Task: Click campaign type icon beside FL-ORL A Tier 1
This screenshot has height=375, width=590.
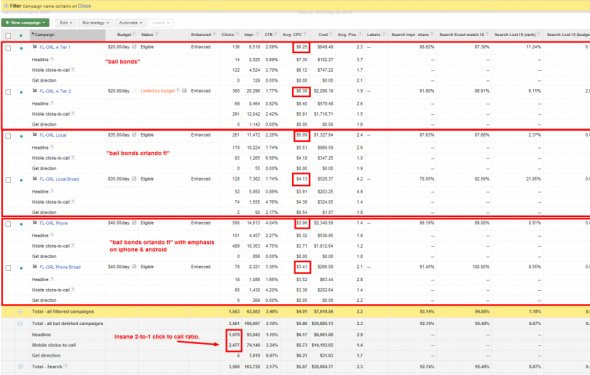Action: pyautogui.click(x=35, y=47)
